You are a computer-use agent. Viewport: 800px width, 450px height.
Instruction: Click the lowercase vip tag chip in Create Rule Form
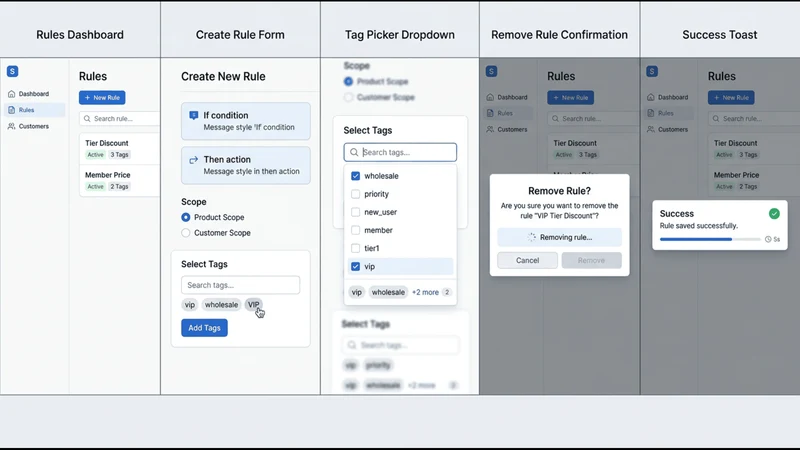tap(190, 305)
